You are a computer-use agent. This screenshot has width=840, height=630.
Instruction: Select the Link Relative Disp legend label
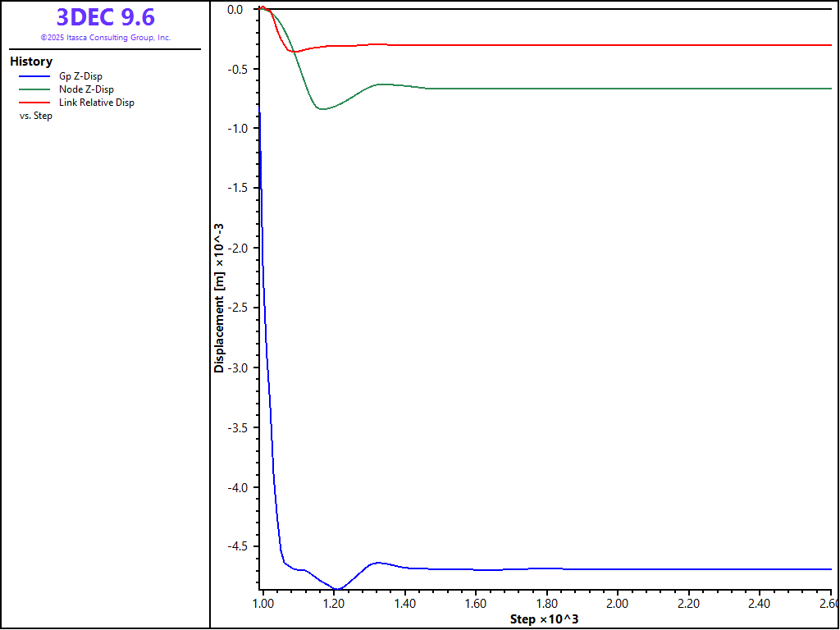(x=96, y=103)
